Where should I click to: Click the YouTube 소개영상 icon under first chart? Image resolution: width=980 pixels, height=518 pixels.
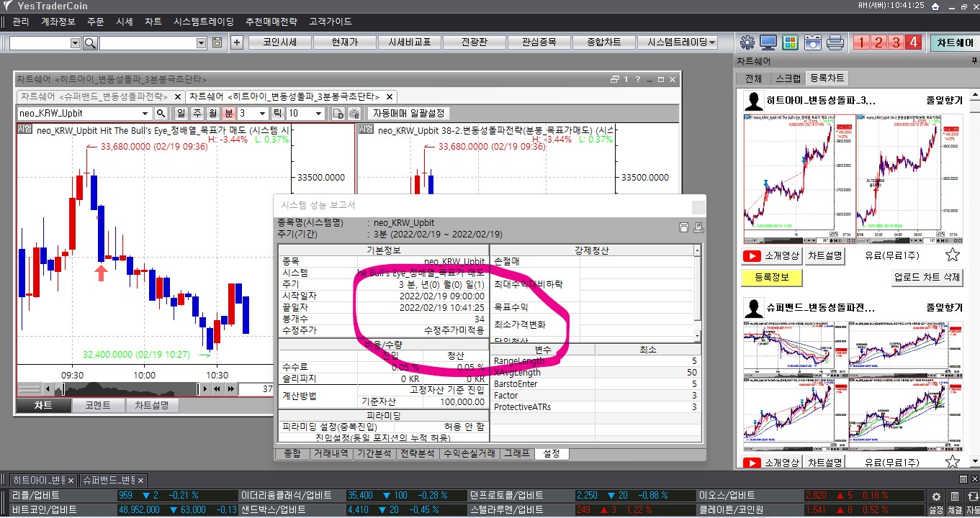point(752,255)
